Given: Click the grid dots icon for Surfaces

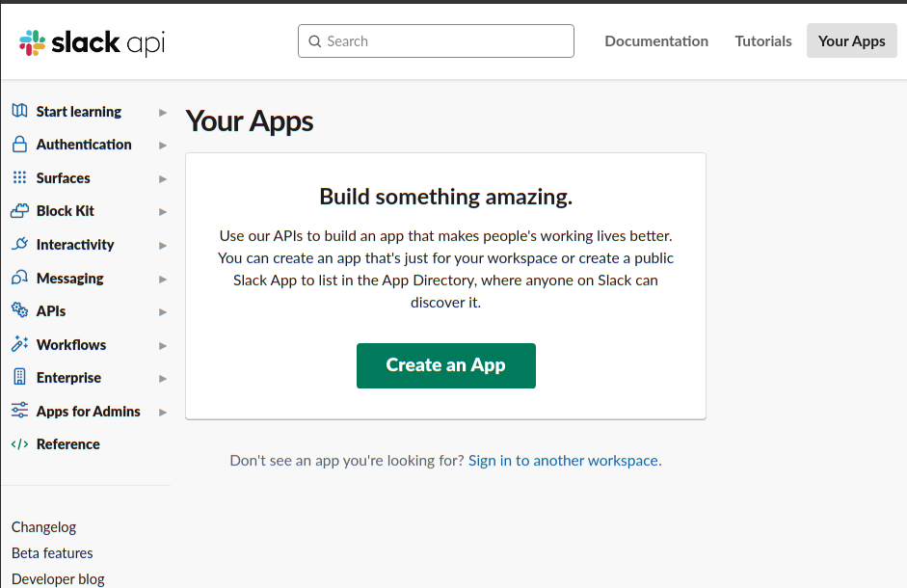Looking at the screenshot, I should click(19, 178).
